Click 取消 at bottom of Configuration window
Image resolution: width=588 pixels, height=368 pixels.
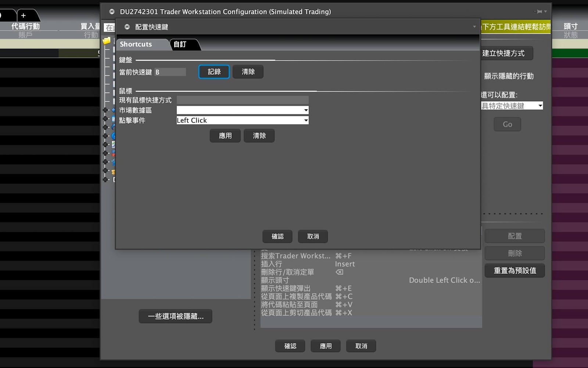(361, 346)
